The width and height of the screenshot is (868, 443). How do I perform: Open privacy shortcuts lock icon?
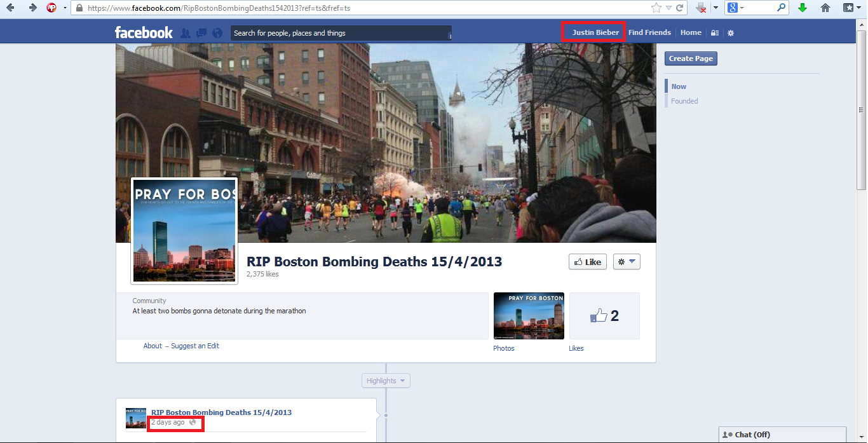click(x=715, y=33)
